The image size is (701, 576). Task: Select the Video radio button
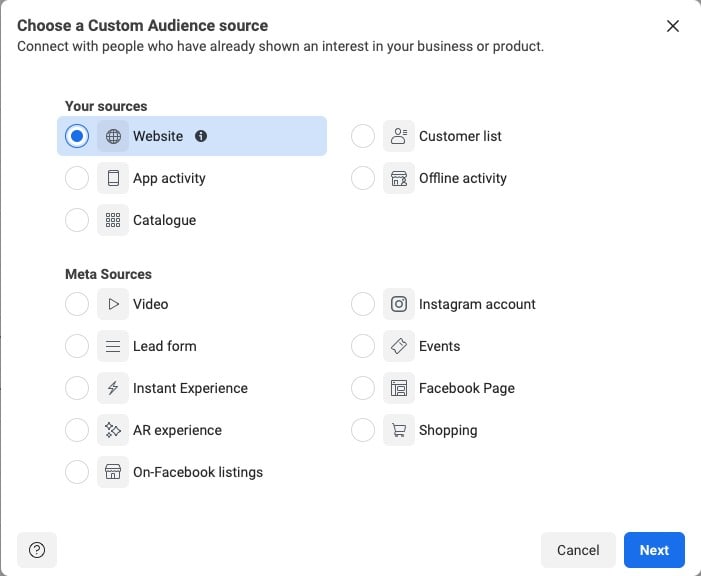coord(77,304)
